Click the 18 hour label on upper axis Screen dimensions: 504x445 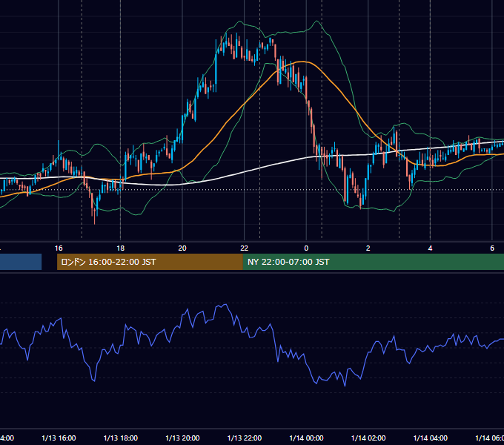(x=121, y=248)
